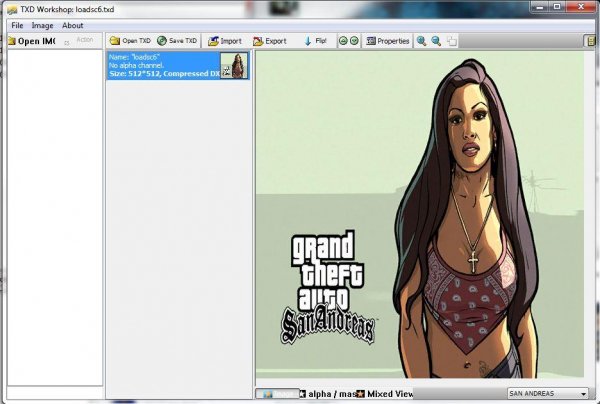Open the SAN ANDREAS game dropdown
Viewport: 600px width, 404px height.
point(548,393)
